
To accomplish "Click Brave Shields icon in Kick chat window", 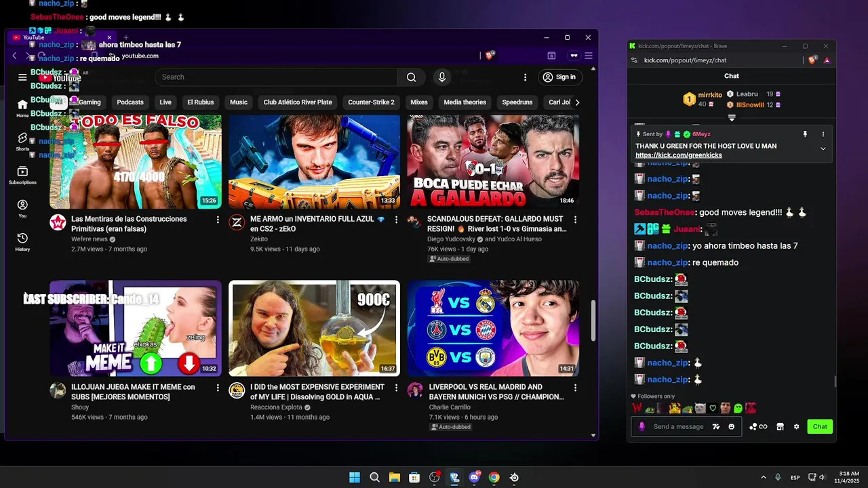I will coord(814,60).
